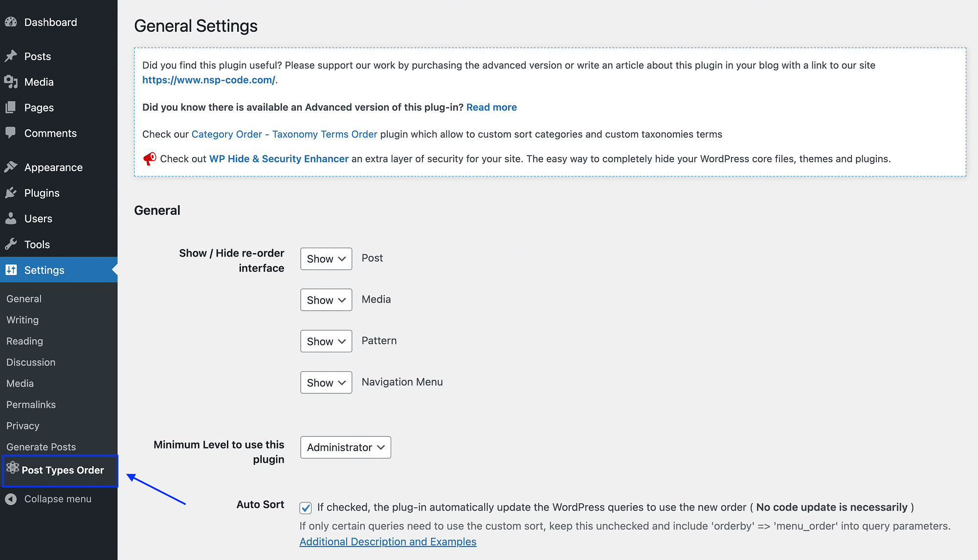Click the Media icon in sidebar
The height and width of the screenshot is (560, 978).
(11, 82)
